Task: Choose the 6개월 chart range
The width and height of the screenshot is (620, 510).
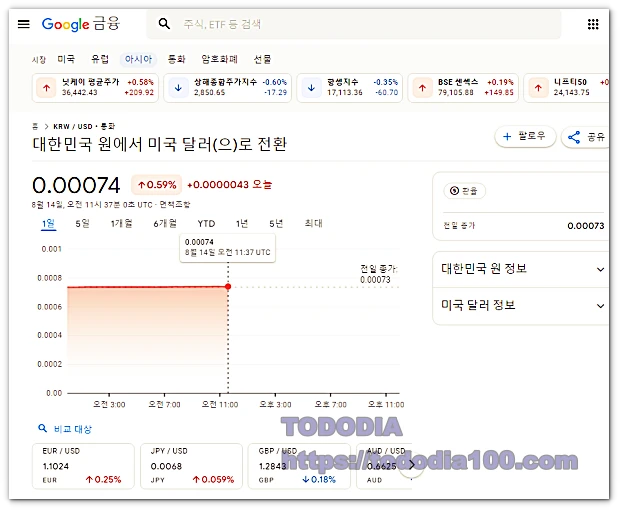Action: tap(165, 224)
